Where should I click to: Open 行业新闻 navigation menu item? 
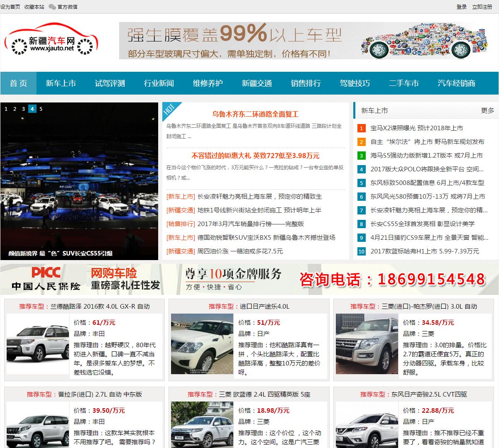coord(159,83)
